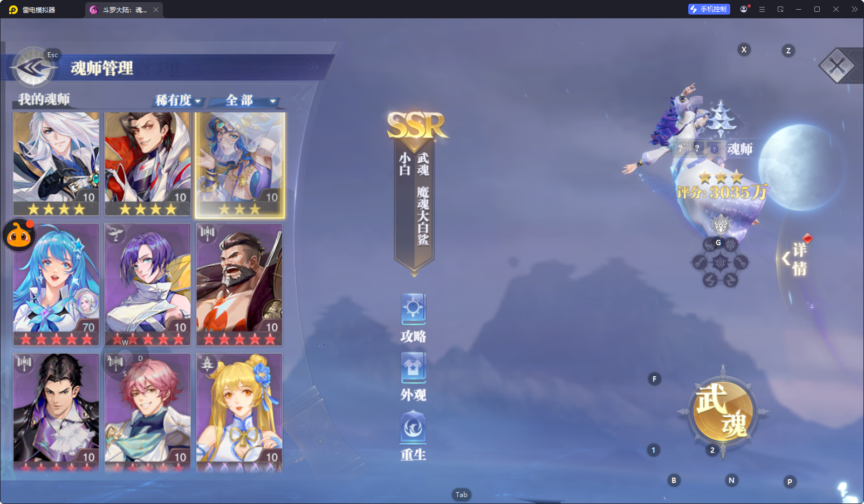Tap the Z key-mapping button
The width and height of the screenshot is (864, 504).
(x=788, y=51)
